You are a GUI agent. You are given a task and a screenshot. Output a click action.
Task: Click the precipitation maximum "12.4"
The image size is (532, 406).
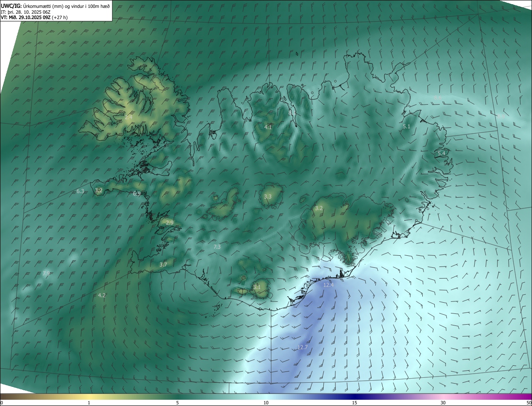[x=328, y=285]
